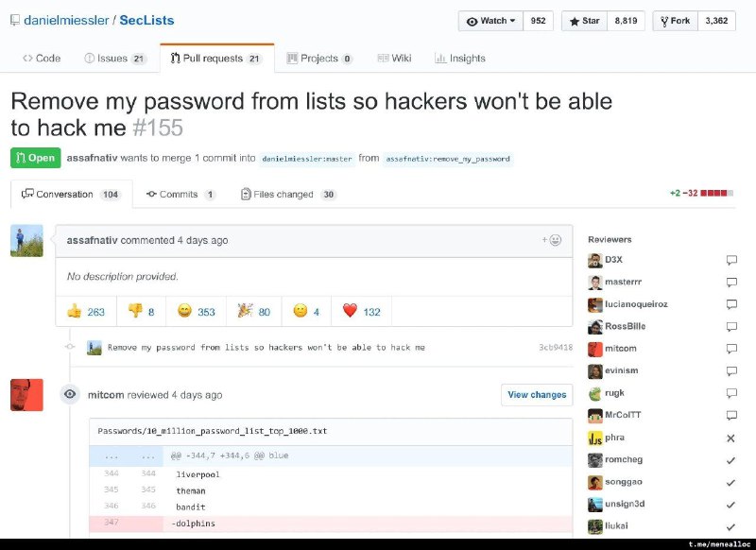This screenshot has height=550, width=756.
Task: Click assafnativ's avatar beside first comment
Action: pos(26,241)
